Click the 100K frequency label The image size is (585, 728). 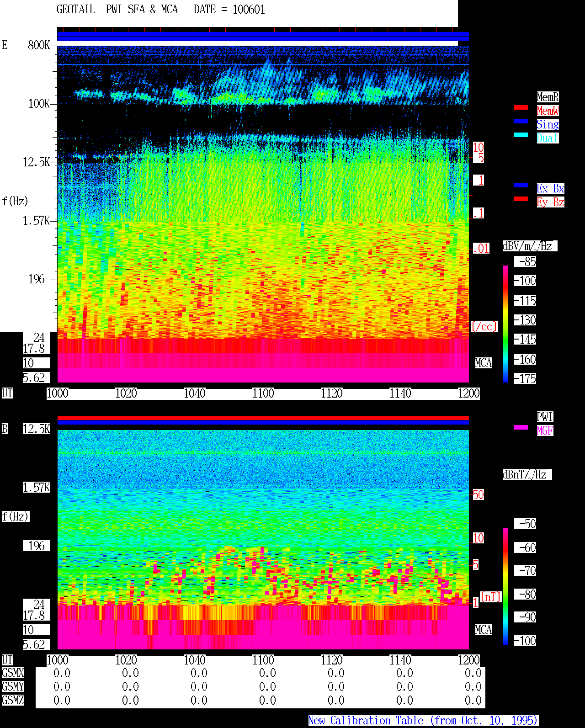tap(39, 103)
